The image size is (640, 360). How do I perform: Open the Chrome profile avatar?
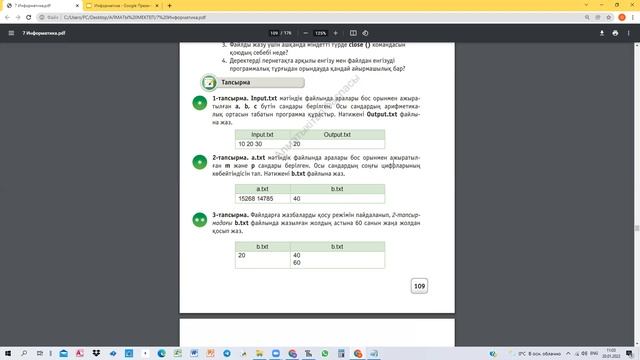click(x=622, y=18)
